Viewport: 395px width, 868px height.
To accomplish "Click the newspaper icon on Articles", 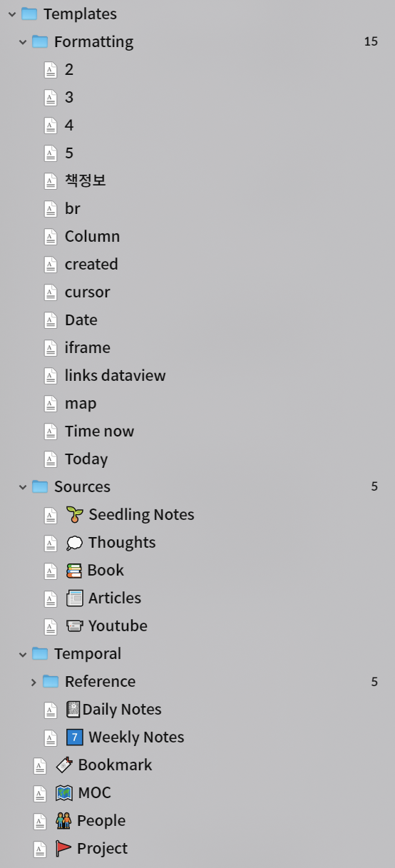I will [74, 598].
